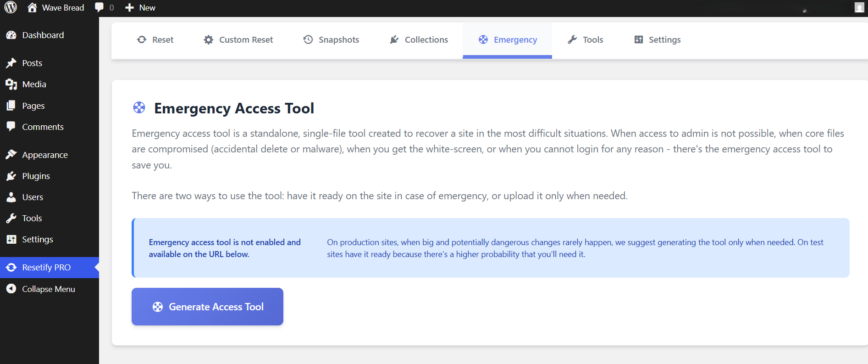The height and width of the screenshot is (364, 868).
Task: Click the lifebuoy icon beside Emergency Access Tool
Action: [139, 108]
